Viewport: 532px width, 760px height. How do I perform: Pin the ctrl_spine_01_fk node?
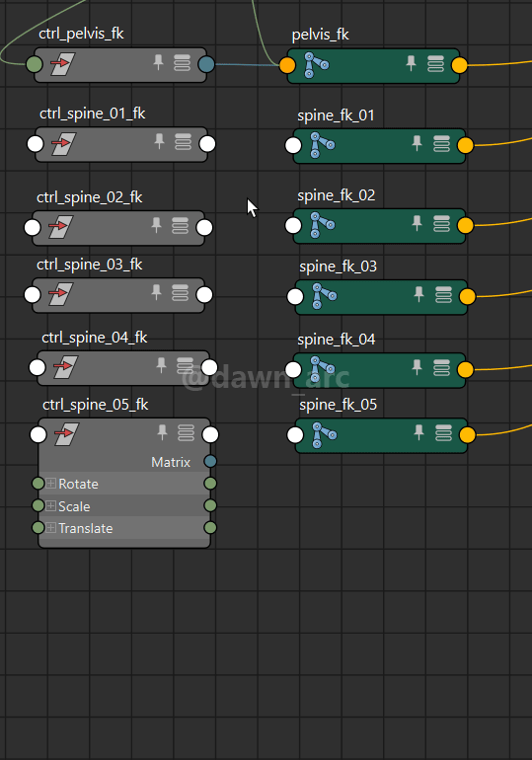tap(159, 142)
